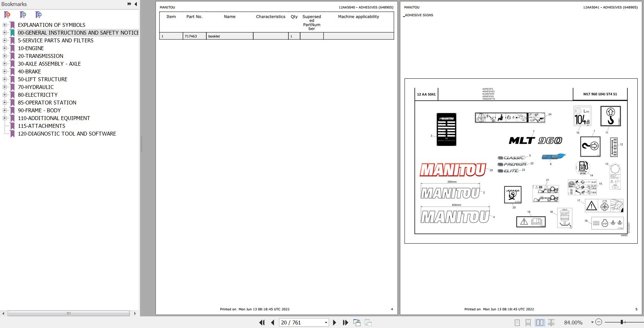Open the page number dropdown

326,322
